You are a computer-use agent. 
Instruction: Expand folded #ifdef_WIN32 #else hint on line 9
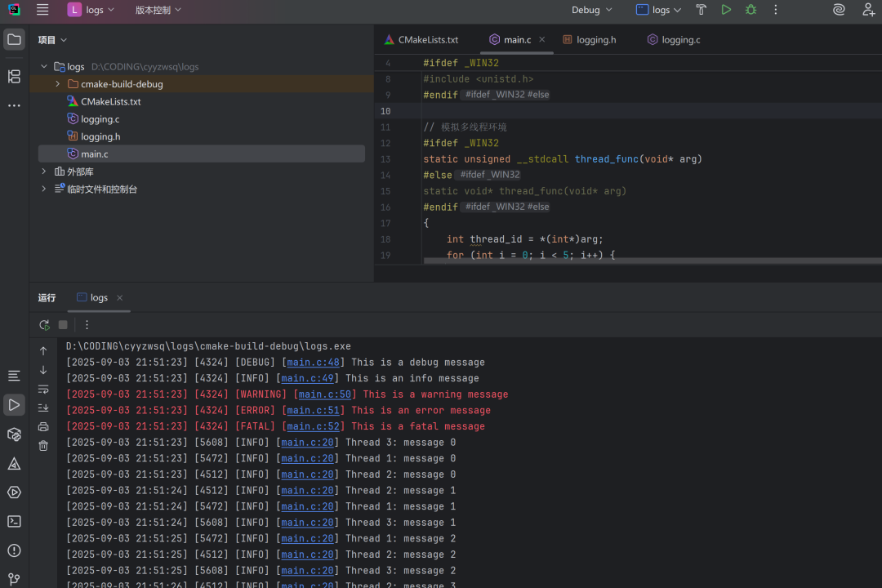(x=507, y=95)
